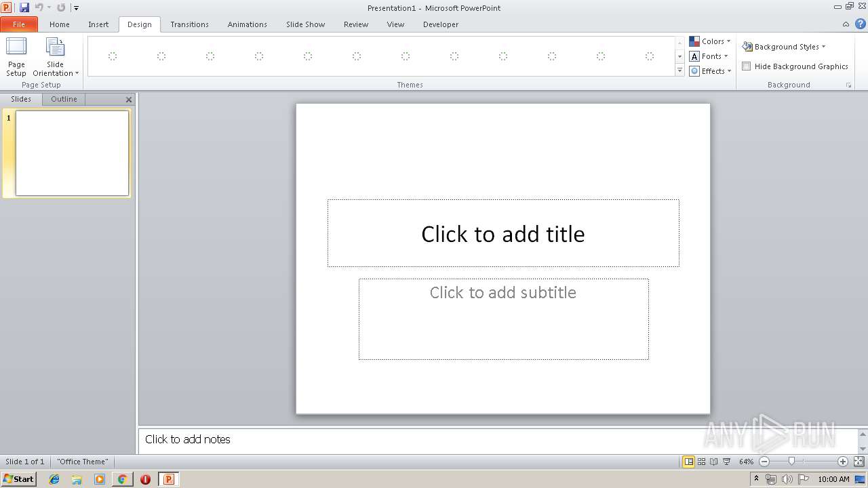The height and width of the screenshot is (488, 868).
Task: Start Slide Show from status bar icon
Action: pos(727,462)
